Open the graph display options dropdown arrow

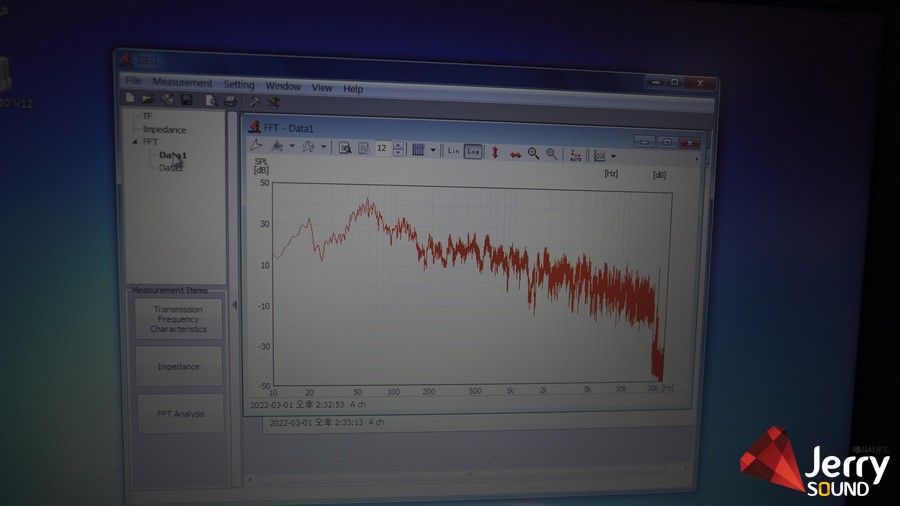[613, 155]
